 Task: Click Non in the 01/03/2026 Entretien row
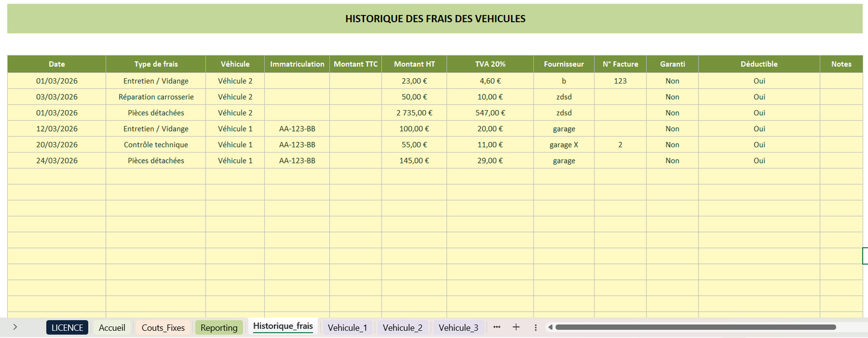672,81
